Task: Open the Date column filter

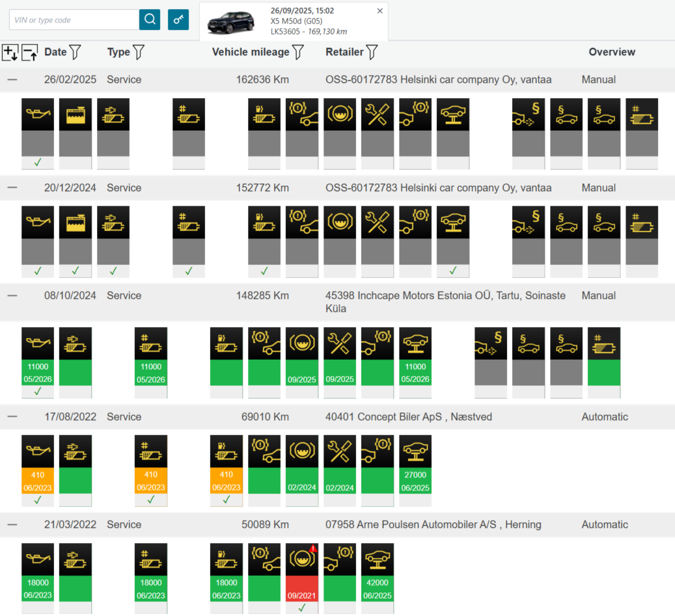Action: 75,52
